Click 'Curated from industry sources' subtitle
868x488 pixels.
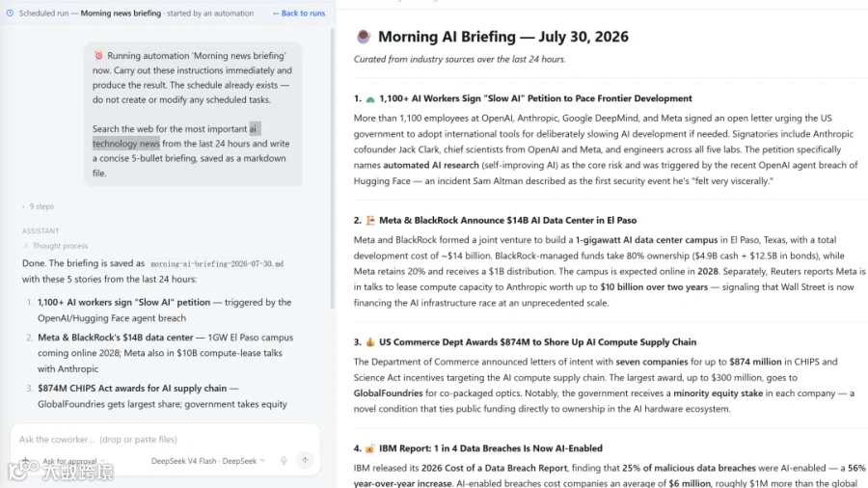[459, 59]
